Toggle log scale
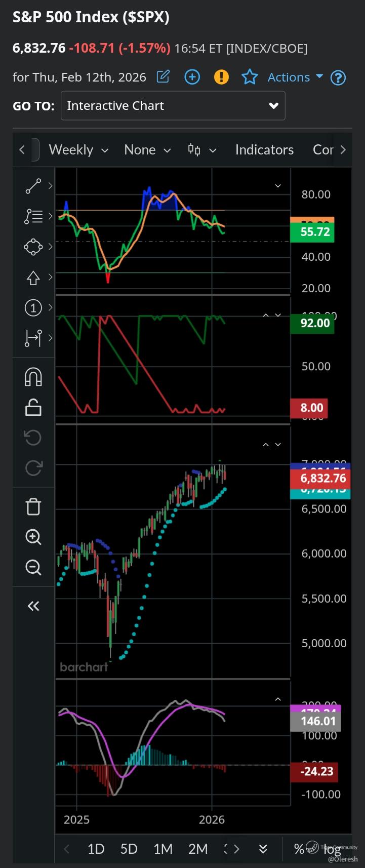The image size is (365, 868). click(332, 850)
